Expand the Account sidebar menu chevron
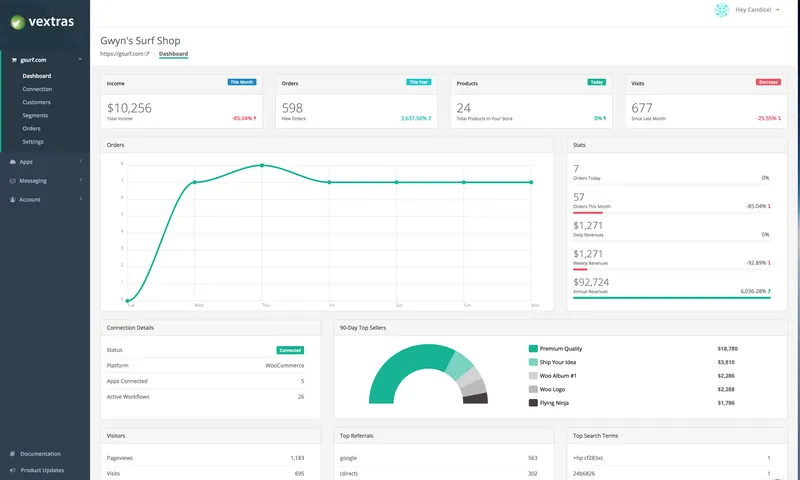 coord(81,199)
